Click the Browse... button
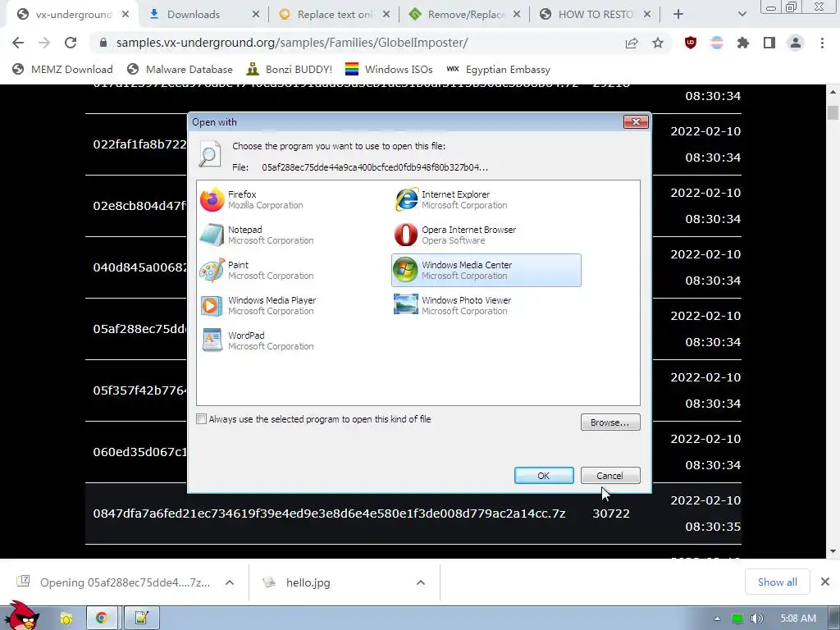This screenshot has width=840, height=630. click(x=610, y=422)
